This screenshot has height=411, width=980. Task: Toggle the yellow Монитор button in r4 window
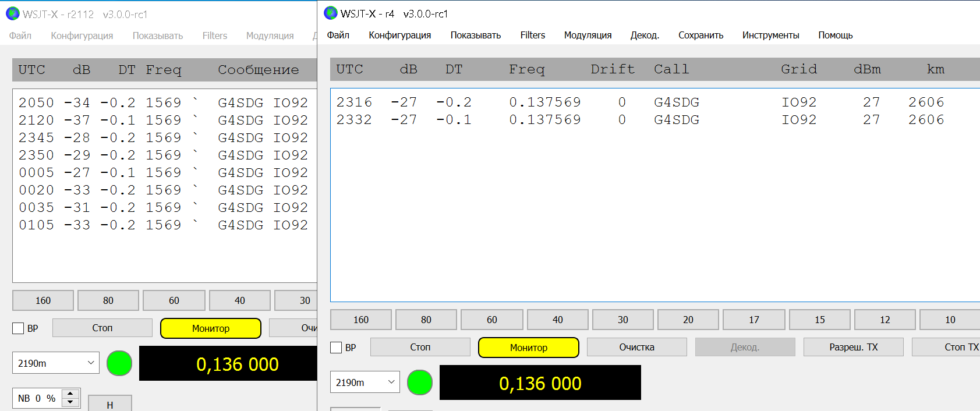coord(528,348)
